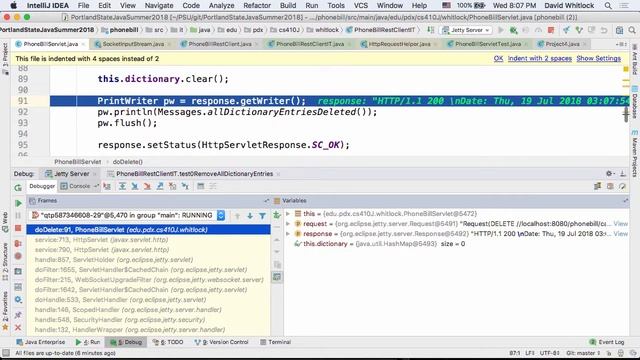
Task: Resume program with the green play icon
Action: 18,203
